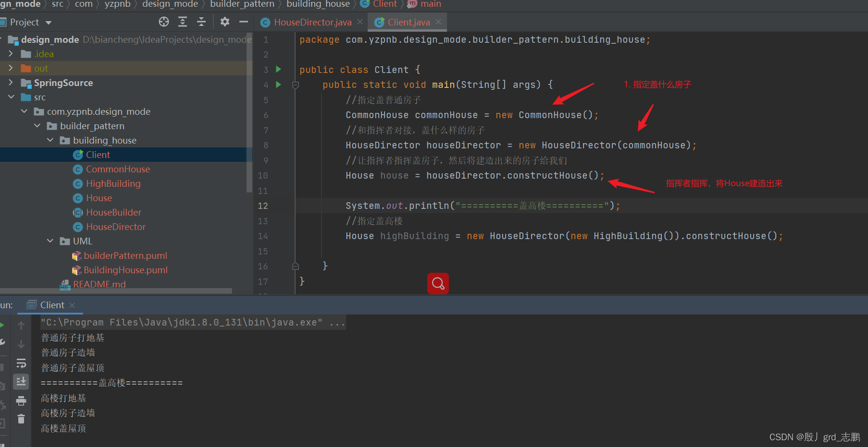The image size is (868, 447).
Task: Hide the Project tool window with minus icon
Action: pyautogui.click(x=244, y=22)
